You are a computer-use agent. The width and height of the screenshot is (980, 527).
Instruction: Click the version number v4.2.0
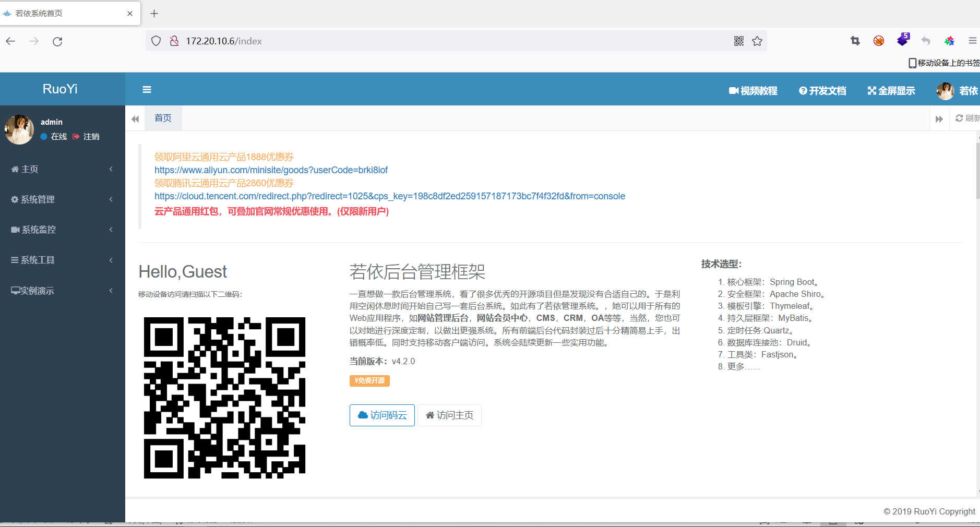tap(403, 362)
